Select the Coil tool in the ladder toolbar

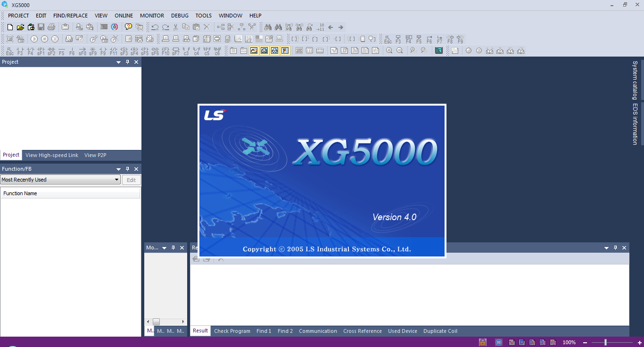coord(102,49)
